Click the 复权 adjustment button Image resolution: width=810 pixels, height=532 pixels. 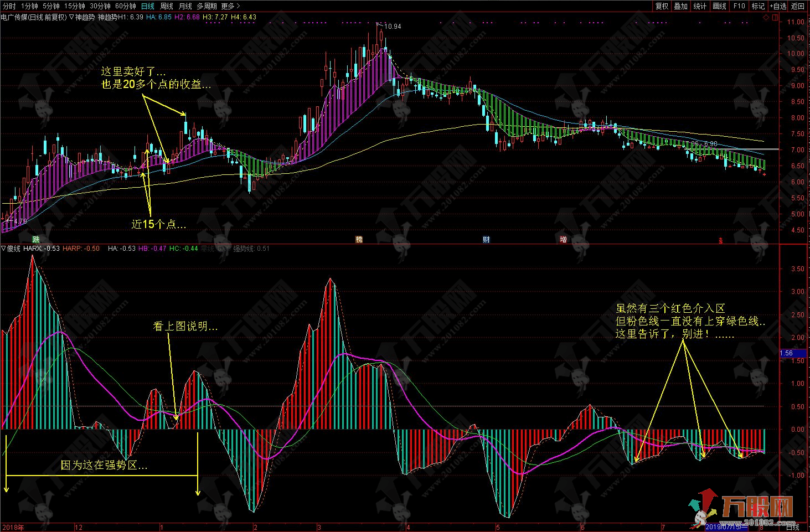click(662, 6)
